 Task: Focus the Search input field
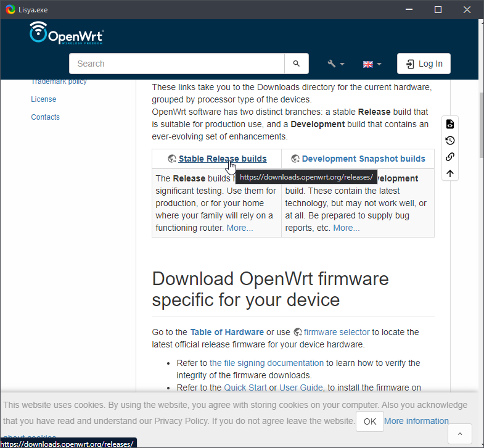coord(176,64)
